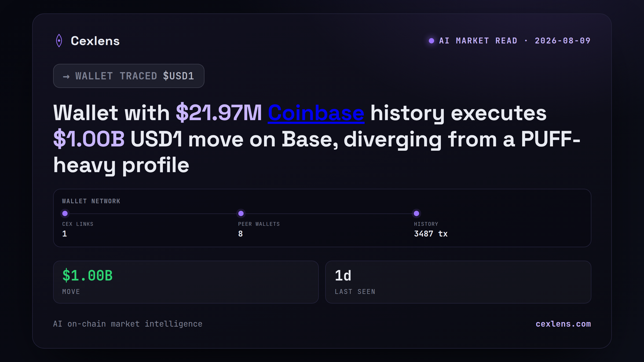Screen dimensions: 644x362
Task: Click the WALLET NETWORK heading
Action: (91, 201)
